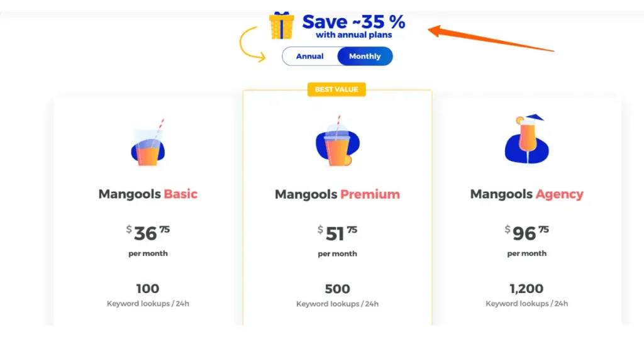Switch billing to Monthly
Screen dimensions: 644x337
tap(365, 57)
